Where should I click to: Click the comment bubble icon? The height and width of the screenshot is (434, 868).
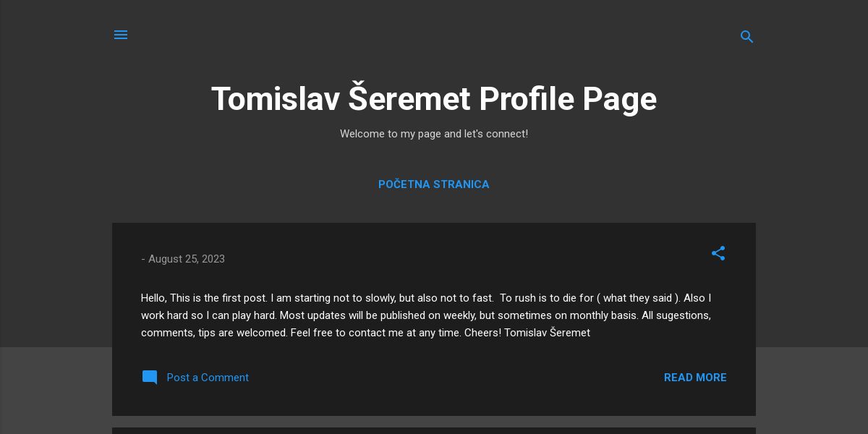tap(150, 378)
